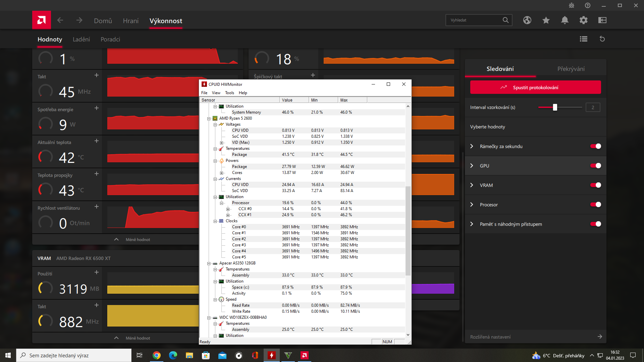Viewport: 644px width, 362px height.
Task: Click Spustit protokolování button
Action: 535,87
